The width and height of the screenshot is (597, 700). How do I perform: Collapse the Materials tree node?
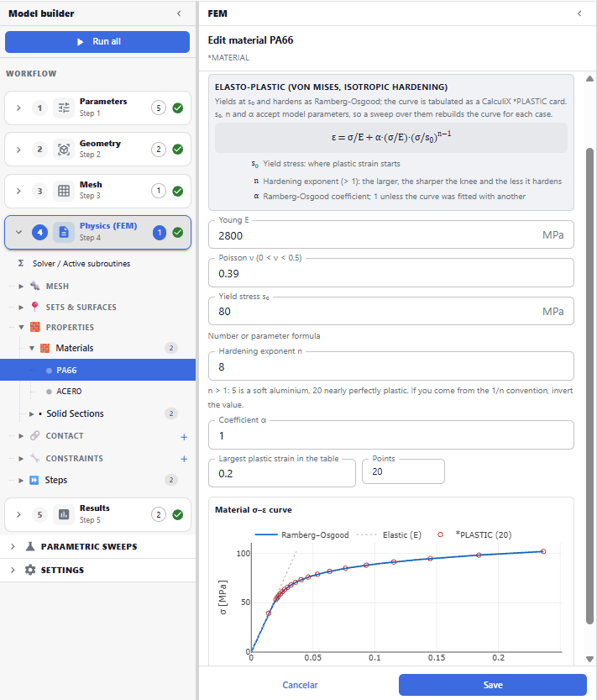(x=32, y=348)
